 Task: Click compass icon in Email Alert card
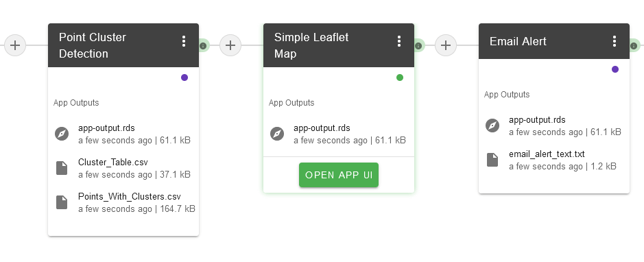click(492, 126)
